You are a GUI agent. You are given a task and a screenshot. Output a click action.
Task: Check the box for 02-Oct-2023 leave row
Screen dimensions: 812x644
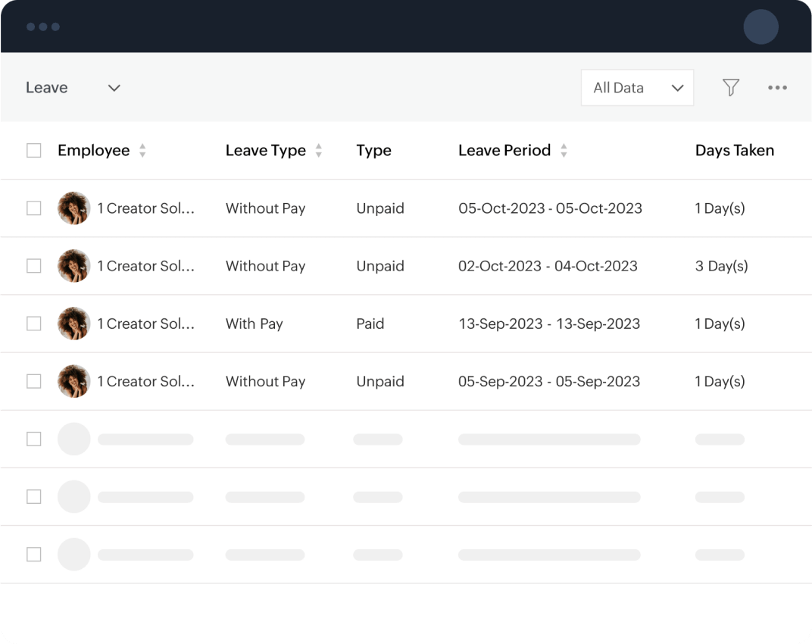click(x=34, y=266)
